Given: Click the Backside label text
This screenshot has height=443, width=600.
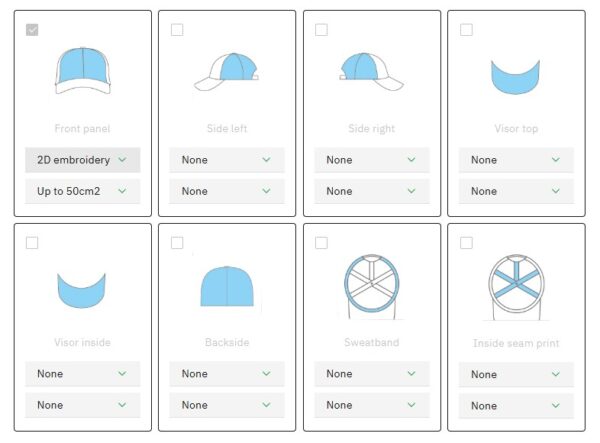Looking at the screenshot, I should click(x=227, y=342).
